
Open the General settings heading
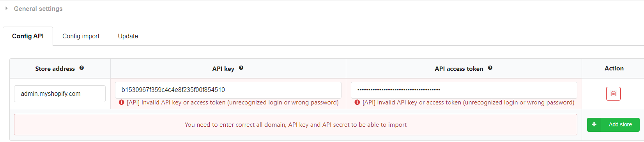click(38, 9)
